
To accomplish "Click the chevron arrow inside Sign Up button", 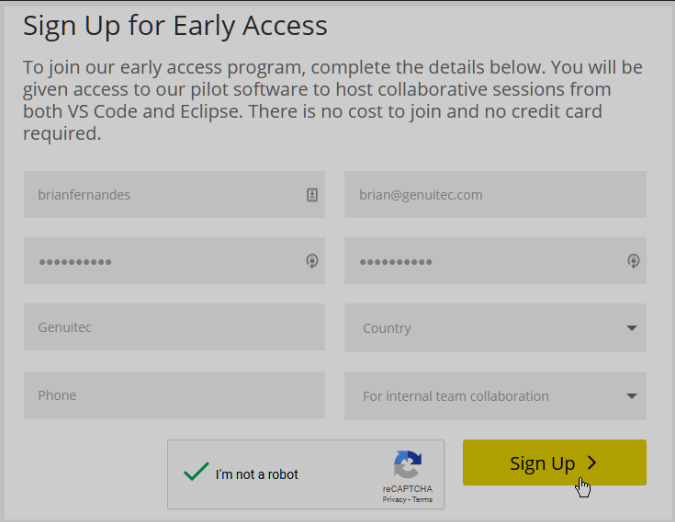I will tap(592, 463).
